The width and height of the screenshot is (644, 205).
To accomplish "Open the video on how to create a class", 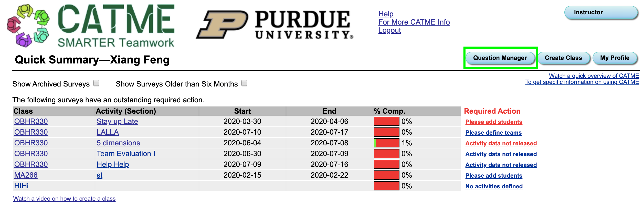I will (64, 199).
